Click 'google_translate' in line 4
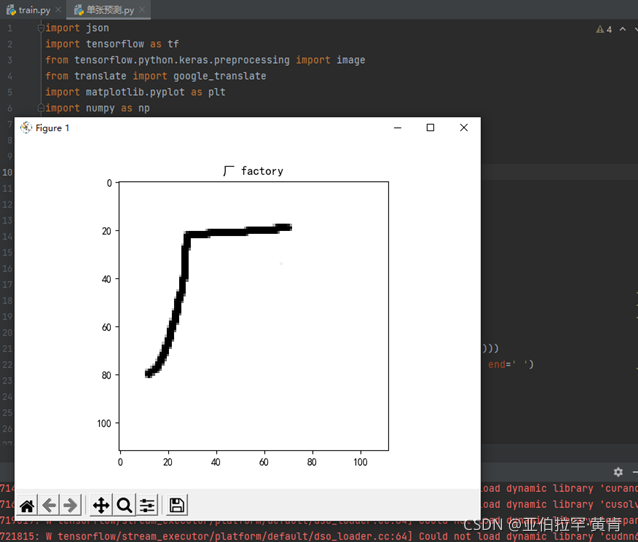The image size is (638, 542). 220,76
